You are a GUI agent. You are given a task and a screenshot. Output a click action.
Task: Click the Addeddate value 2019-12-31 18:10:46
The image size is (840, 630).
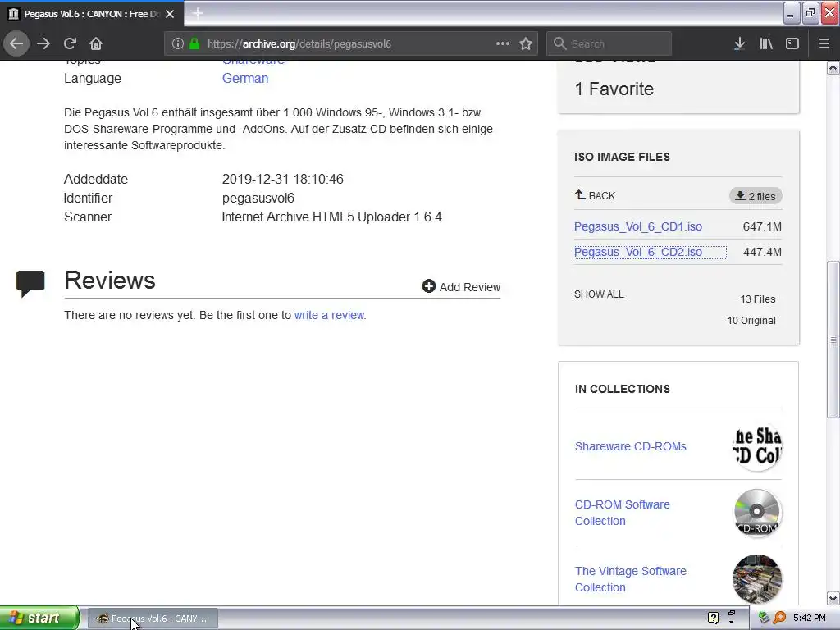pos(283,179)
